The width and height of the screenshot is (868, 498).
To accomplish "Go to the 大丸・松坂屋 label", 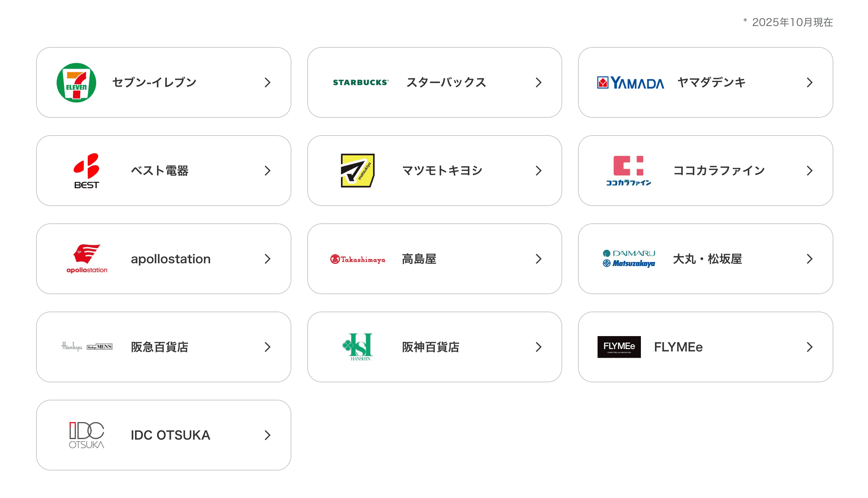I will click(x=707, y=259).
